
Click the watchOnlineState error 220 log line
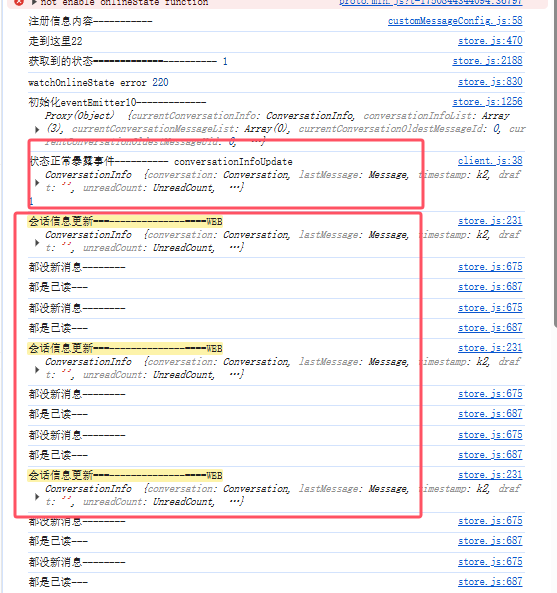click(98, 82)
